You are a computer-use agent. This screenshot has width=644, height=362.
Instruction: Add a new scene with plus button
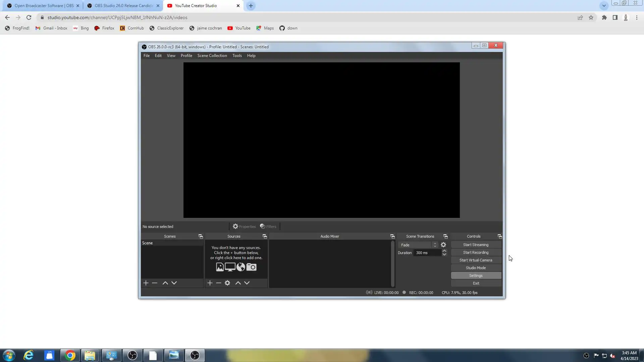tap(146, 283)
